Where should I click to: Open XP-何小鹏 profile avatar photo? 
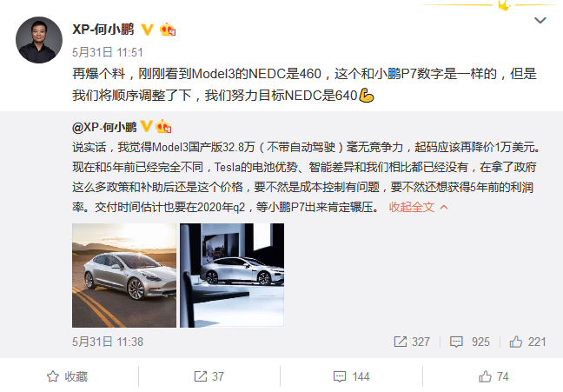tap(39, 40)
